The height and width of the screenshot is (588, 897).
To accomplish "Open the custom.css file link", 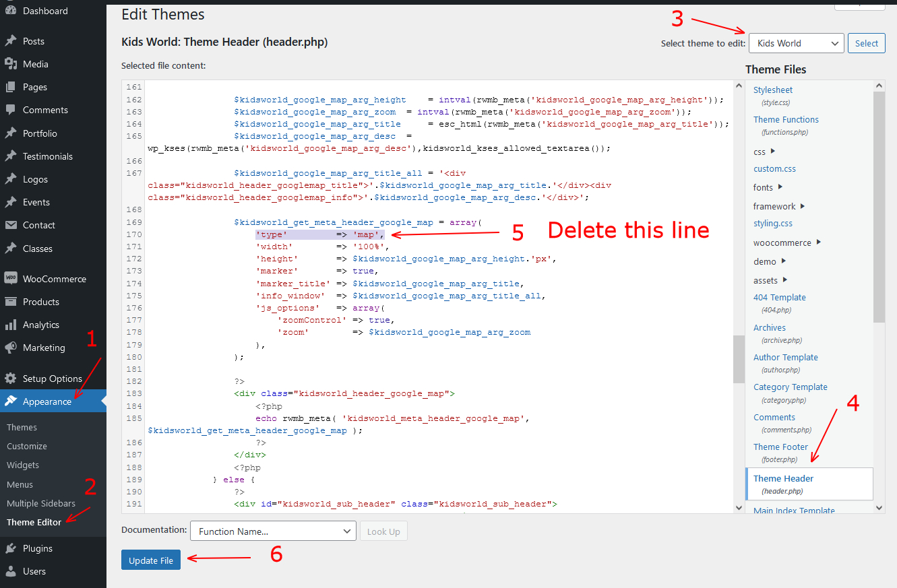I will tap(774, 168).
